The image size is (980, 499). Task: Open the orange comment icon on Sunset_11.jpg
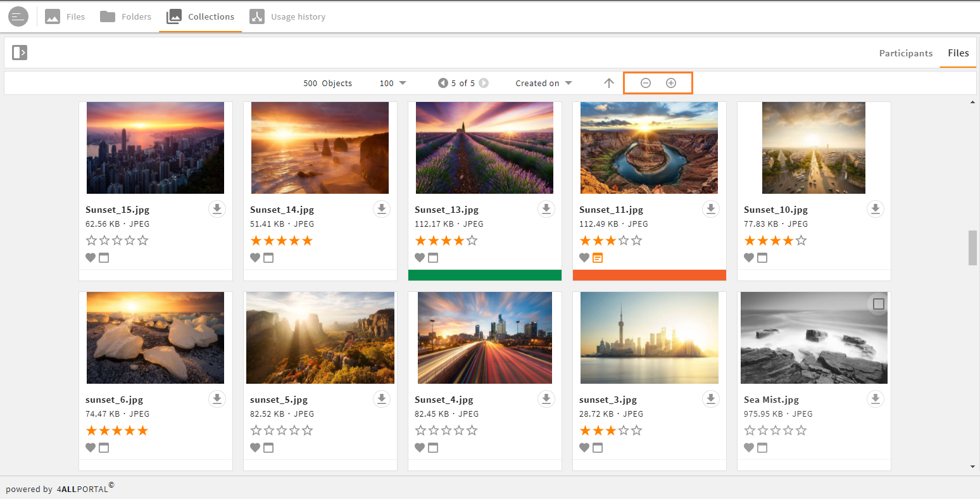click(598, 258)
